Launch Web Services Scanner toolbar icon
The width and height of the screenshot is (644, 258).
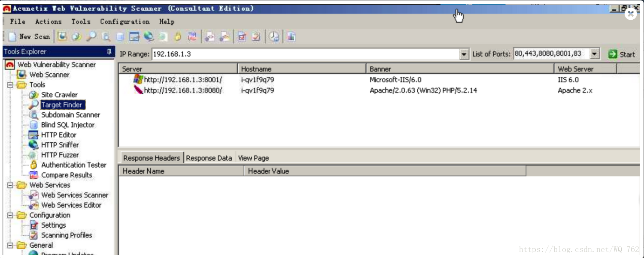pos(210,37)
